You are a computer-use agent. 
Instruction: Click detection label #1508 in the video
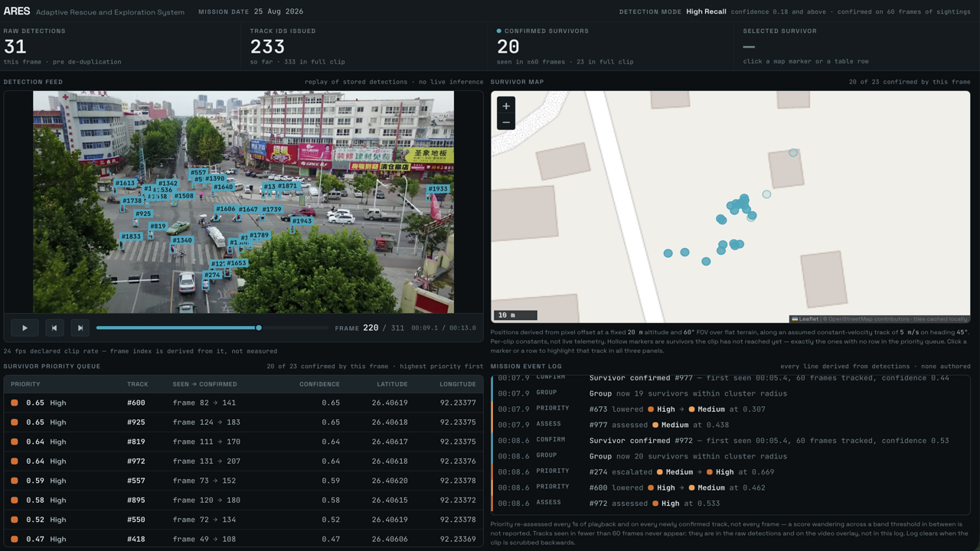184,196
